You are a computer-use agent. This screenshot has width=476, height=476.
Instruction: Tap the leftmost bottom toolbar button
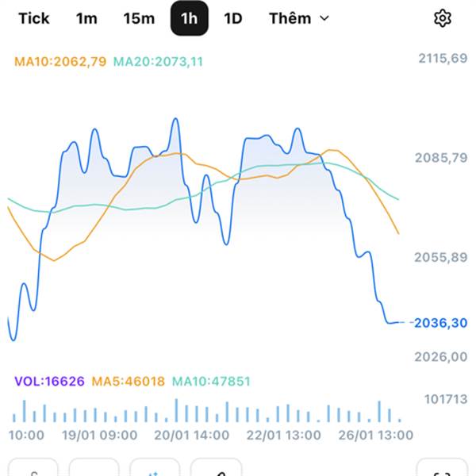(33, 470)
